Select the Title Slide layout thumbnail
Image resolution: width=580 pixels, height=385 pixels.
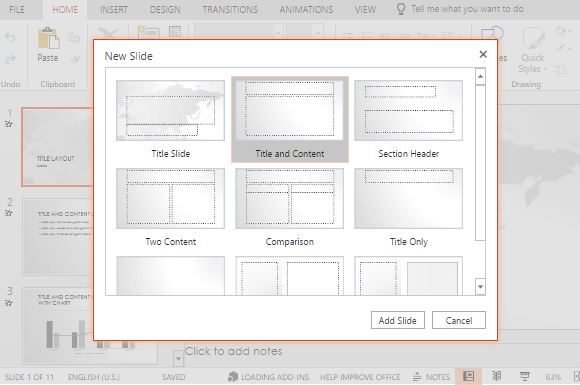[170, 110]
